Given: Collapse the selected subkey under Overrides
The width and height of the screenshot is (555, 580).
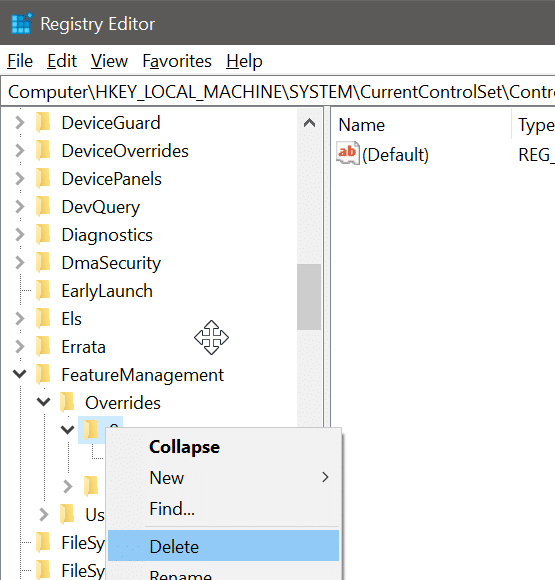Looking at the screenshot, I should [x=67, y=430].
